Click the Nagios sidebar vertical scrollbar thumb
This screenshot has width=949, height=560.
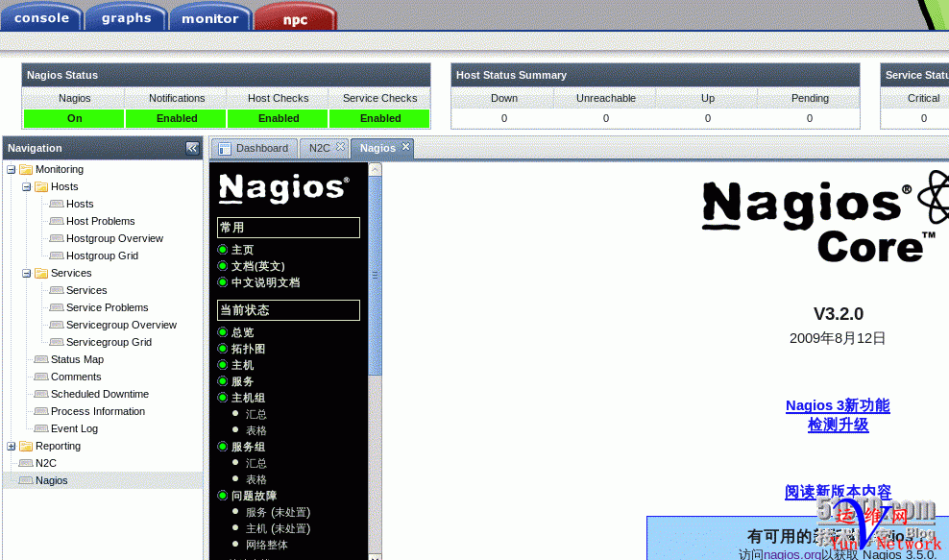(x=376, y=275)
